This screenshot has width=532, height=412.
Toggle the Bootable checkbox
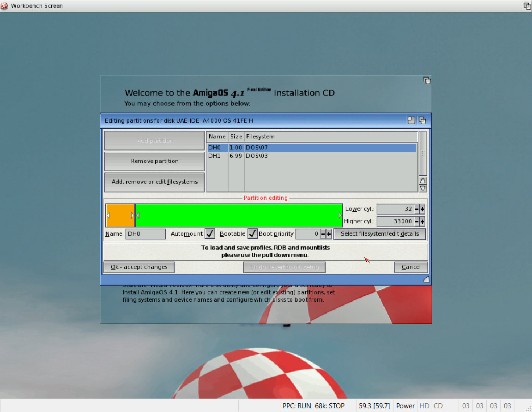tap(252, 233)
